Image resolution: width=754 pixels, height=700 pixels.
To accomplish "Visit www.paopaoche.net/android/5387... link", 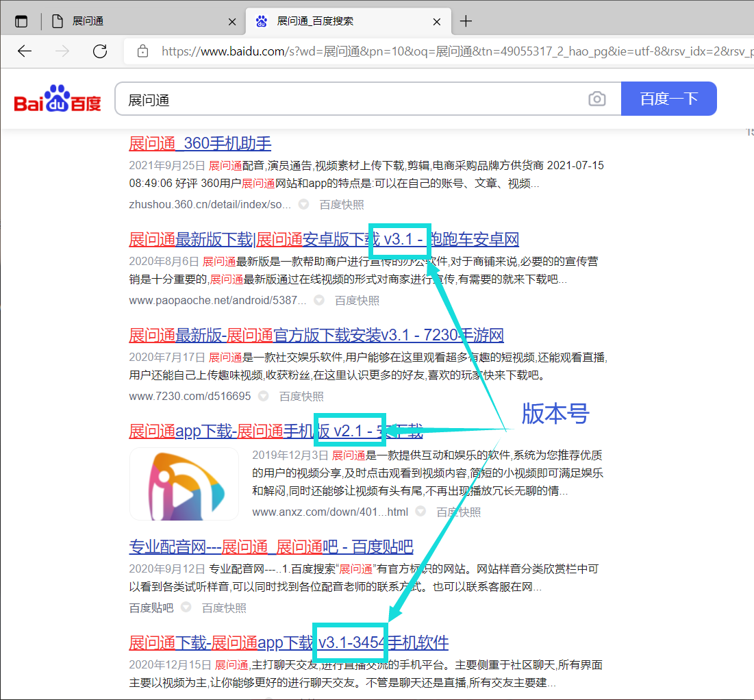I will point(217,300).
